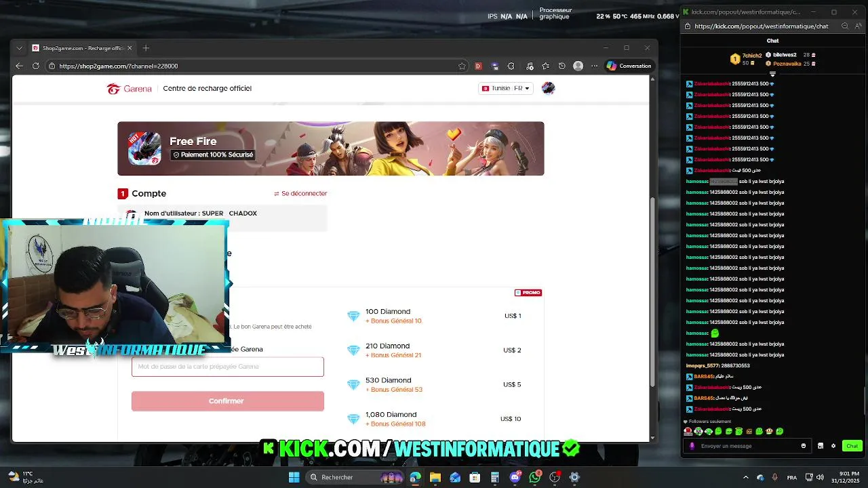The image size is (868, 488).
Task: Open Windows Start menu
Action: coord(294,477)
